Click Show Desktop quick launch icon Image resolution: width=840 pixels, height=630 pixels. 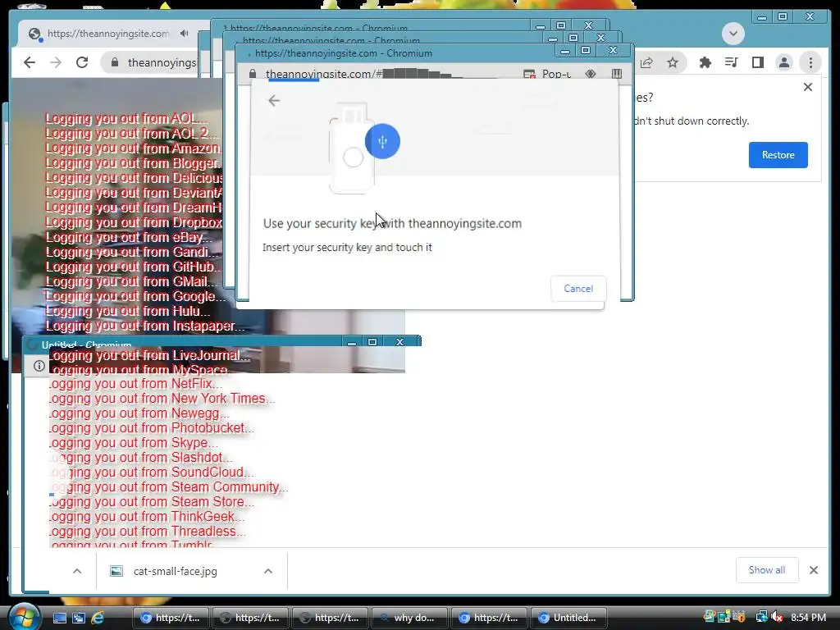point(59,618)
